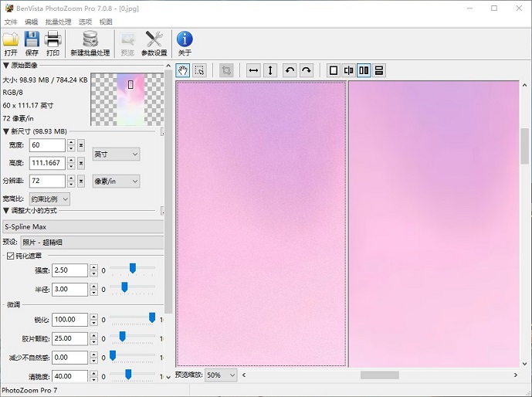Open 新建批量处理 batch processing tool
Image resolution: width=532 pixels, height=397 pixels.
coord(90,42)
